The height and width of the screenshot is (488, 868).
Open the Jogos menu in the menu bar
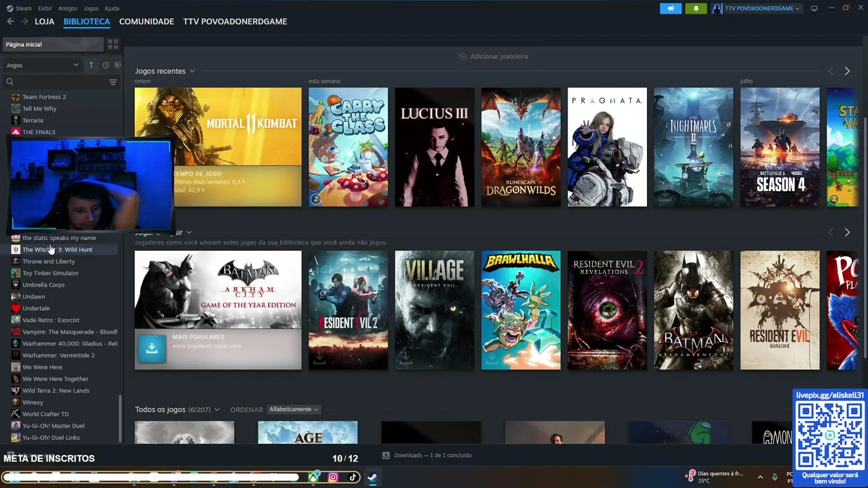click(91, 8)
